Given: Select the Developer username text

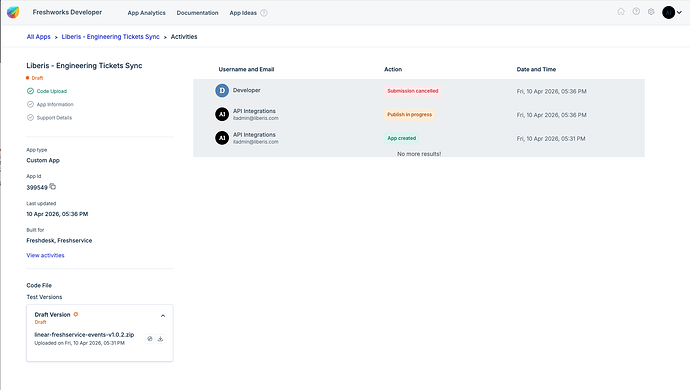Looking at the screenshot, I should point(247,90).
